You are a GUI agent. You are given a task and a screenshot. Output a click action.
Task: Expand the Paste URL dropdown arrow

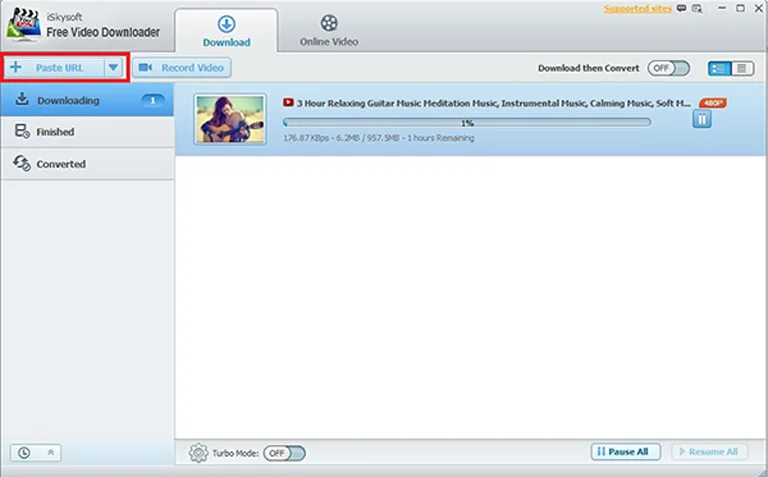pyautogui.click(x=113, y=68)
